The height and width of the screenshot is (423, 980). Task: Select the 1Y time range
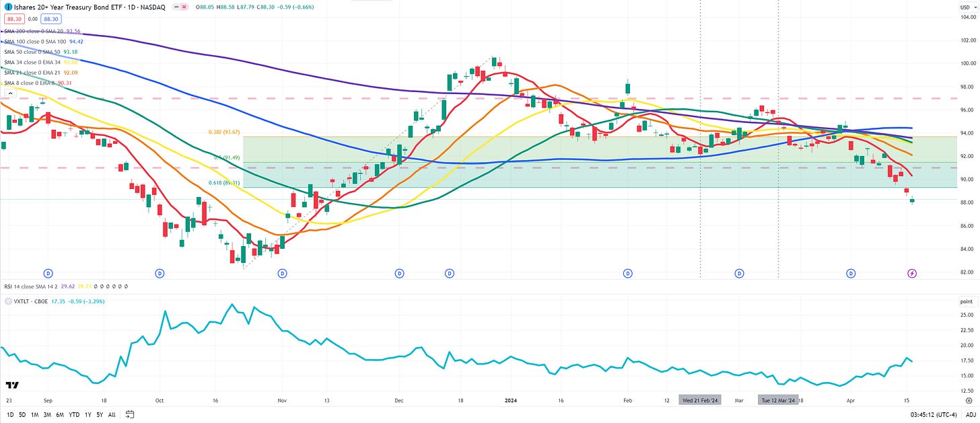pyautogui.click(x=88, y=414)
